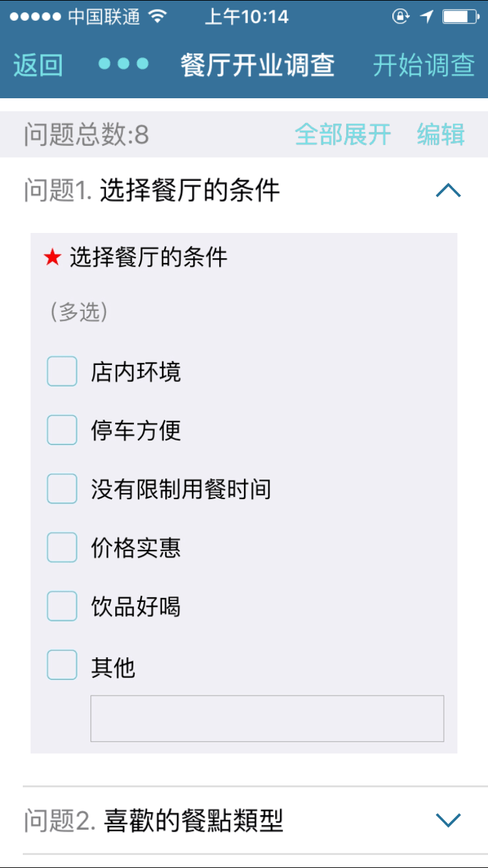Expand question 2 with the down chevron

coord(448,821)
